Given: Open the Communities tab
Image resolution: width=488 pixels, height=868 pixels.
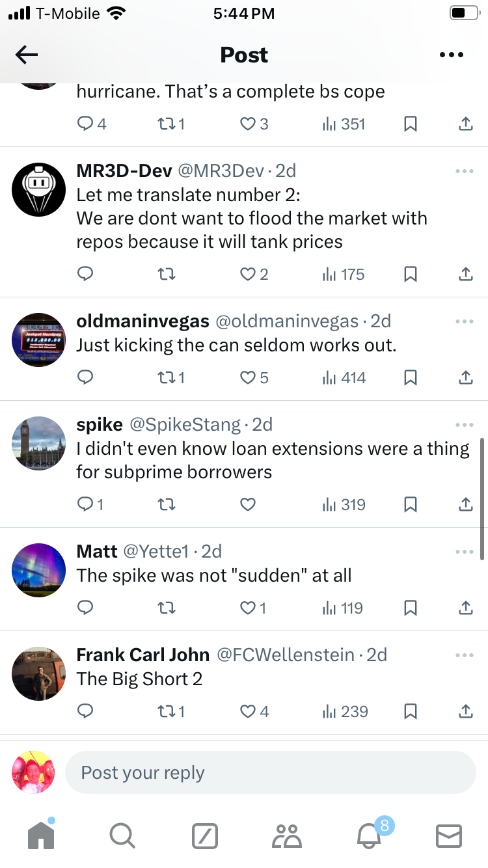Looking at the screenshot, I should point(287,835).
